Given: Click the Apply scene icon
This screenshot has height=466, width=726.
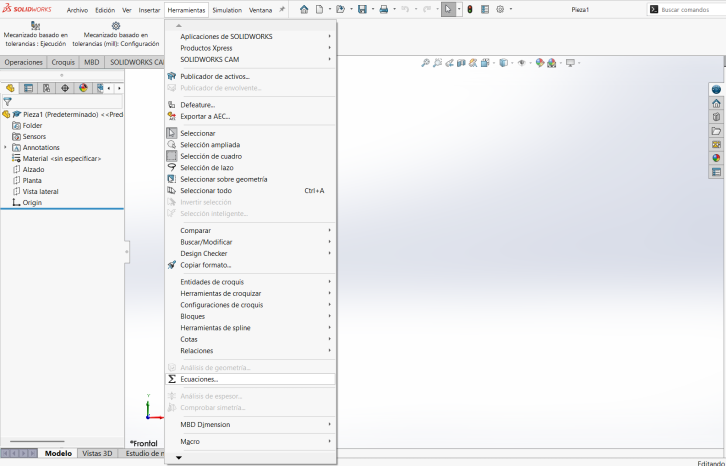Looking at the screenshot, I should (551, 63).
